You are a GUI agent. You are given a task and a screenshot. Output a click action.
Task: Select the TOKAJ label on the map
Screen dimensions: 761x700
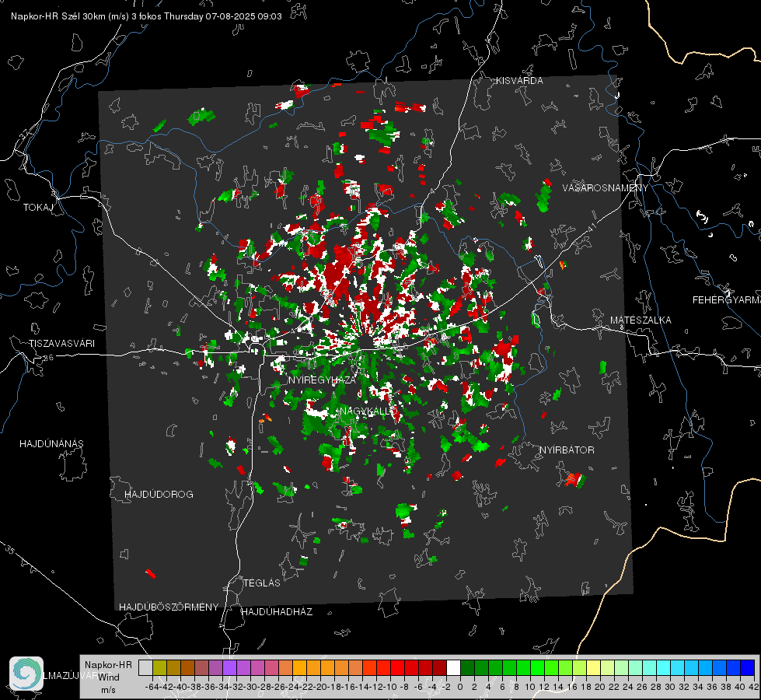point(38,208)
